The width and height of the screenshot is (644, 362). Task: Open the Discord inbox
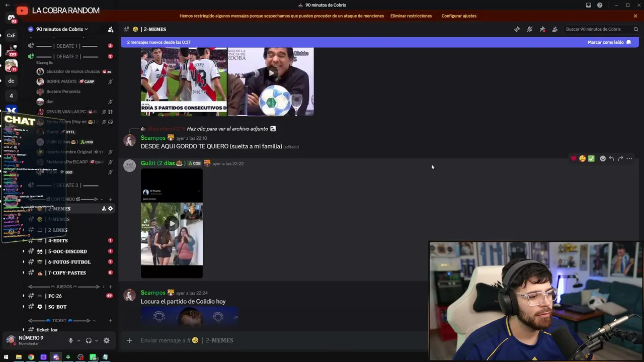(588, 5)
